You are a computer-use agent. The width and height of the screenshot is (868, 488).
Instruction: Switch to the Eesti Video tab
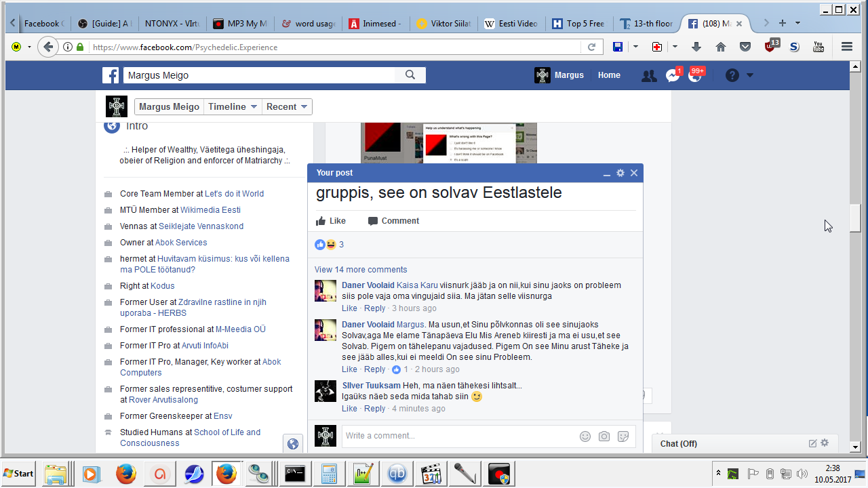click(x=511, y=23)
